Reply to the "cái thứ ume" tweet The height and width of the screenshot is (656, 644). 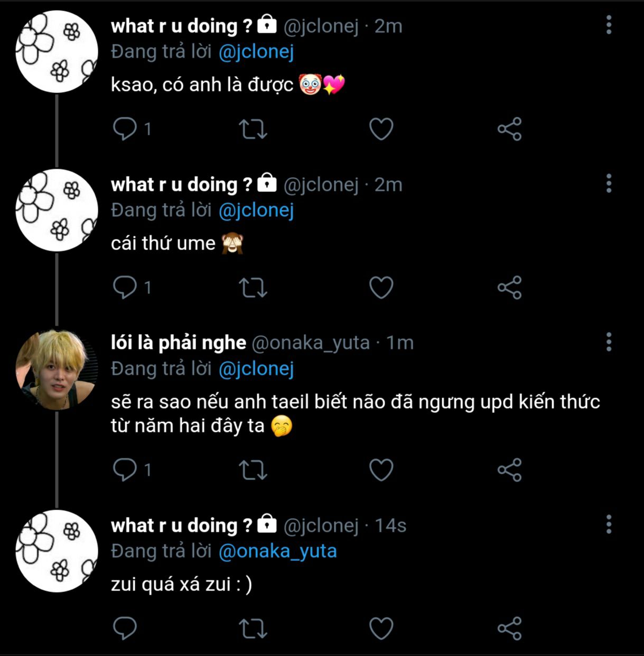click(132, 288)
